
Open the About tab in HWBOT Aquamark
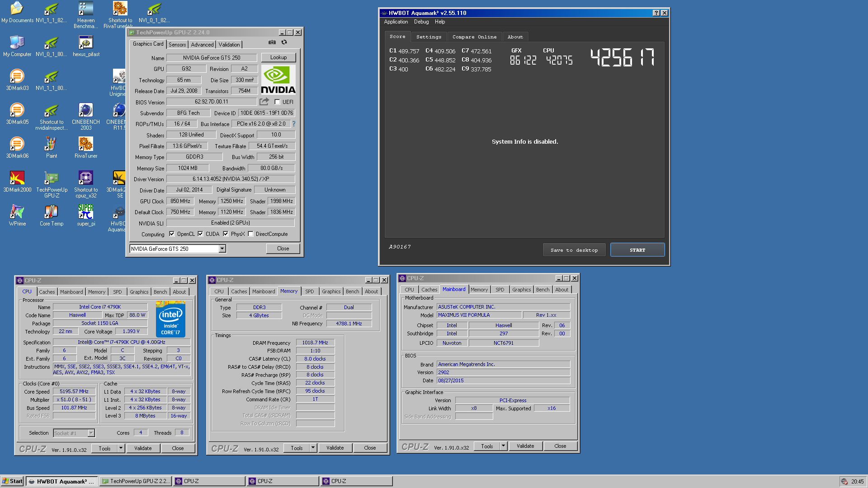point(515,37)
